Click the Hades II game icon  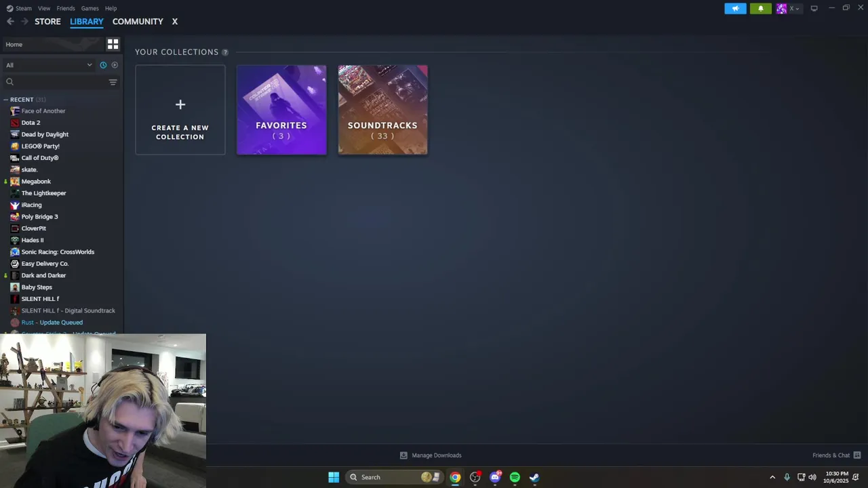coord(15,240)
